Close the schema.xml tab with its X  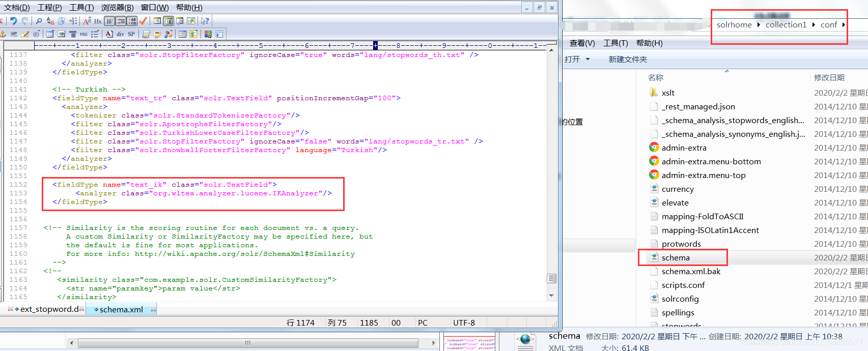154,309
